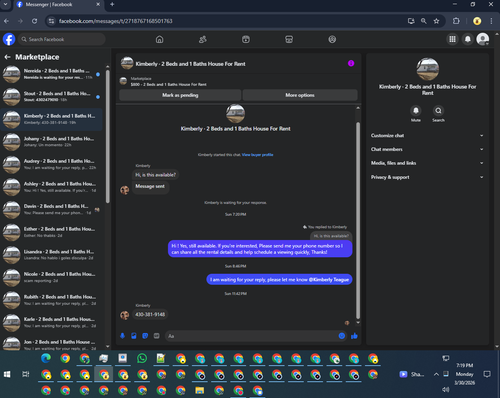Go to the Home feed icon

pyautogui.click(x=159, y=39)
